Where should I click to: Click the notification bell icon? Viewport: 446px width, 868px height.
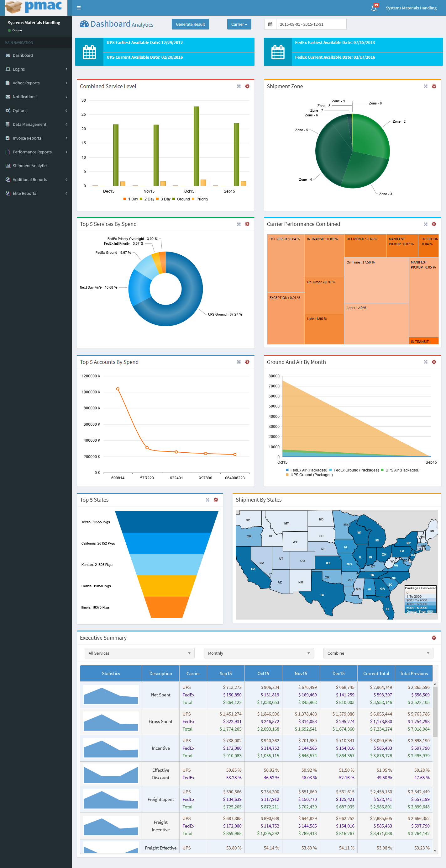pos(374,8)
